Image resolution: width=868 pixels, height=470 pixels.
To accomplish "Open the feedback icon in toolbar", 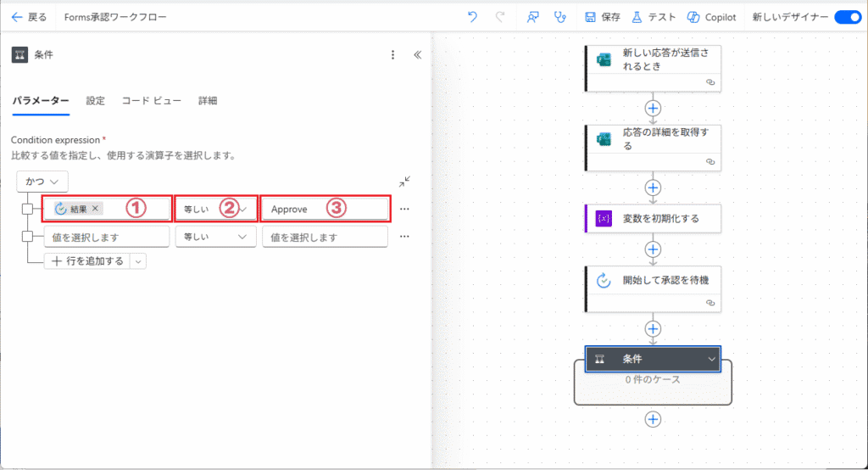I will click(532, 17).
